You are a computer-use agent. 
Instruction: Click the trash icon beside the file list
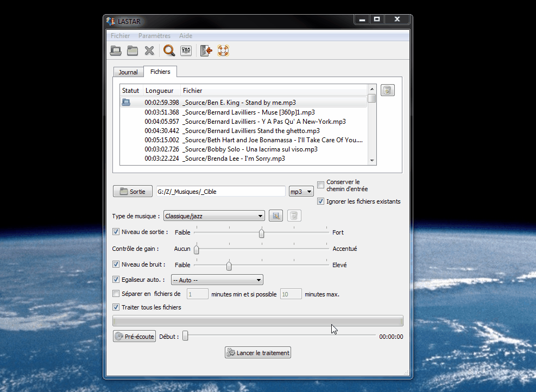388,90
